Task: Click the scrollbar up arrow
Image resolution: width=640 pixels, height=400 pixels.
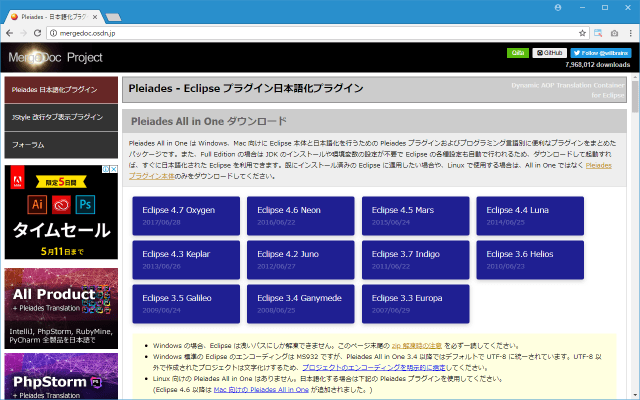Action: pos(635,77)
